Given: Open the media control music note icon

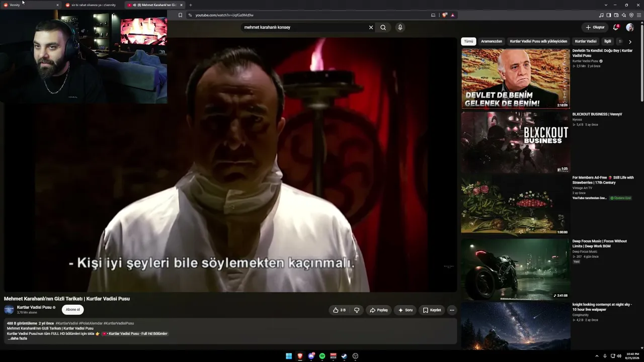Looking at the screenshot, I should point(601,15).
